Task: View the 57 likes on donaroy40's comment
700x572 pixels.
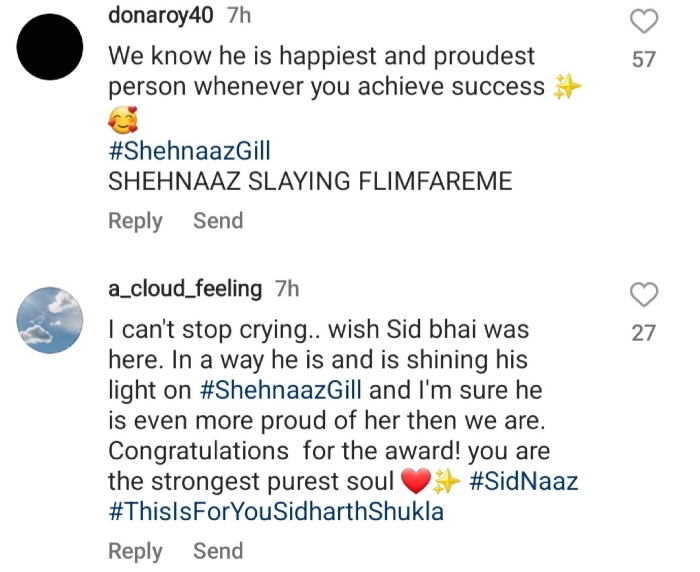Action: pos(643,59)
